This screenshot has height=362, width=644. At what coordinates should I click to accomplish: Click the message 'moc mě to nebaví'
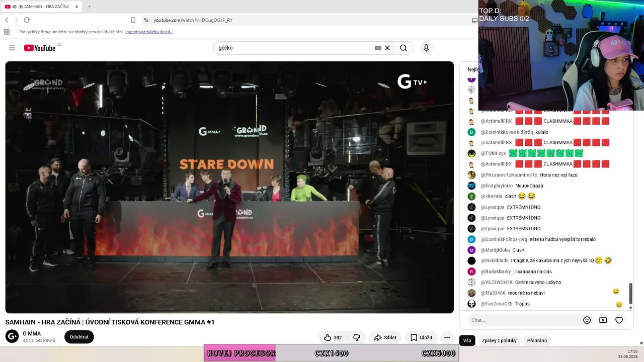526,293
